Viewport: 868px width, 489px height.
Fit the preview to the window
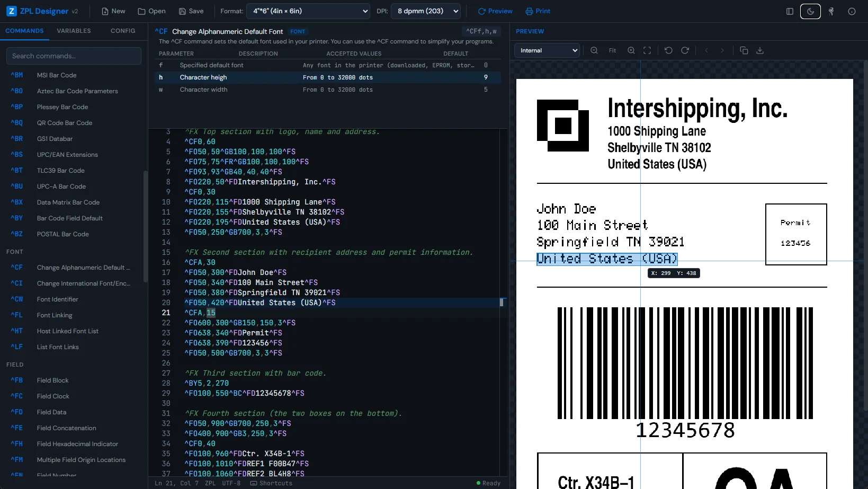pyautogui.click(x=612, y=50)
